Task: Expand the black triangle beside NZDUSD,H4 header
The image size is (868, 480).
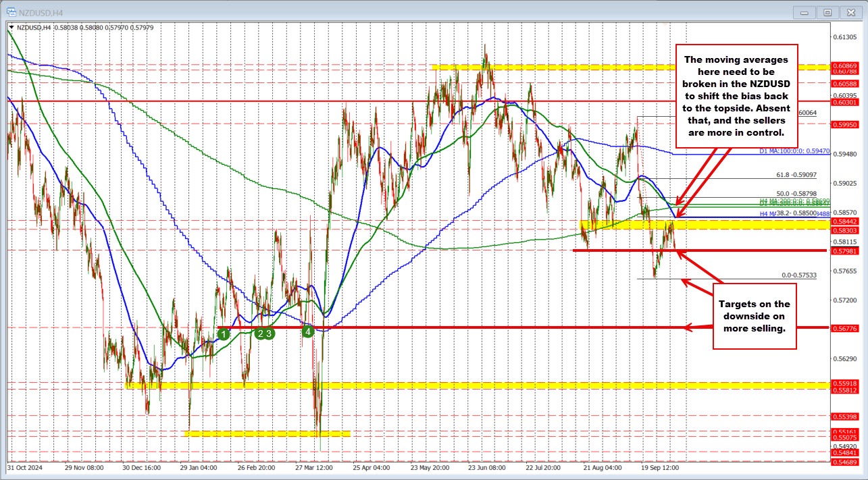Action: 11,28
